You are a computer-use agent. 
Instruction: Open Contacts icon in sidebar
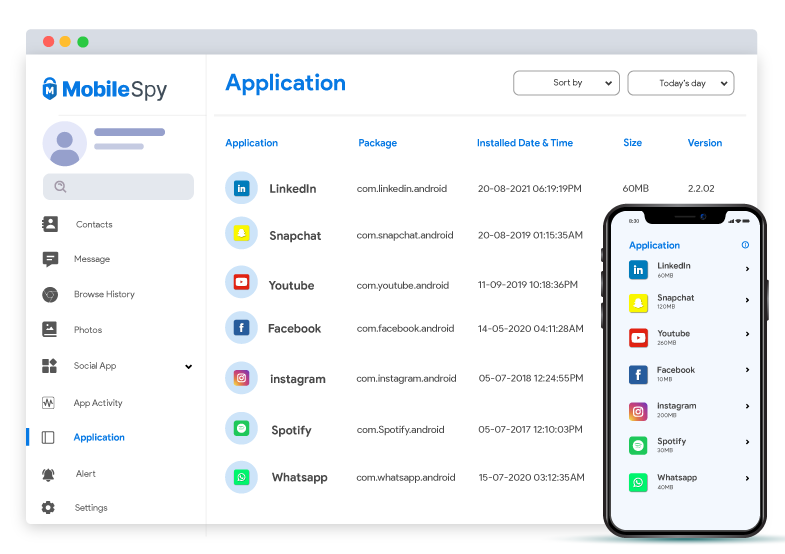[x=50, y=224]
